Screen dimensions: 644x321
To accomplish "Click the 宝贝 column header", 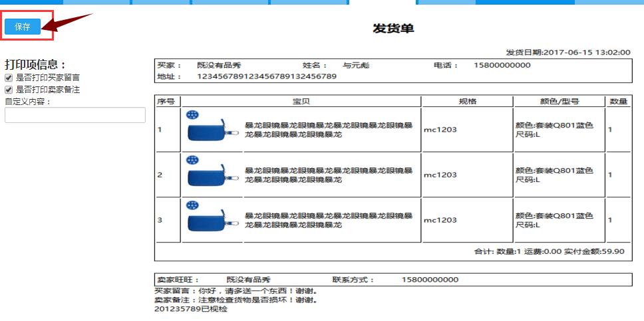I will [301, 102].
